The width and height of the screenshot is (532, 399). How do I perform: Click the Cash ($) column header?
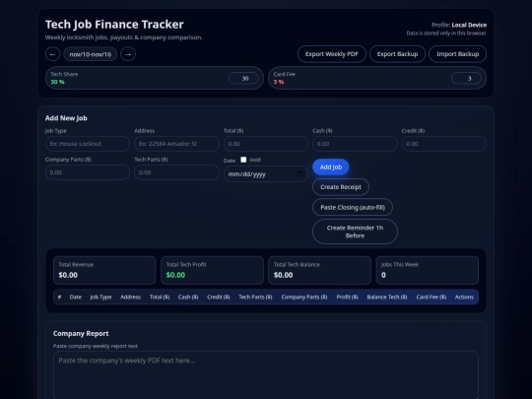188,297
